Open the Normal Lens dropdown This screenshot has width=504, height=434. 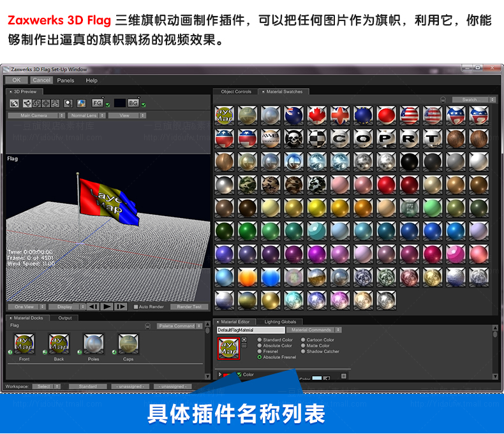point(85,115)
